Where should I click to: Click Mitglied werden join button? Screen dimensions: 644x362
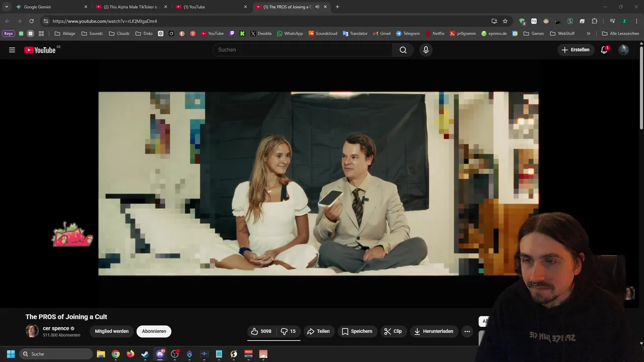[x=112, y=331]
